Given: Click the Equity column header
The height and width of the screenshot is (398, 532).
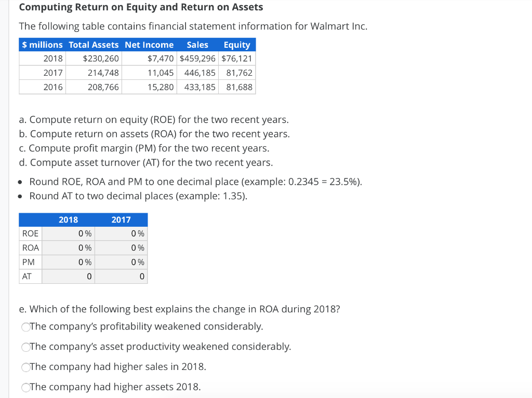Looking at the screenshot, I should coord(236,45).
